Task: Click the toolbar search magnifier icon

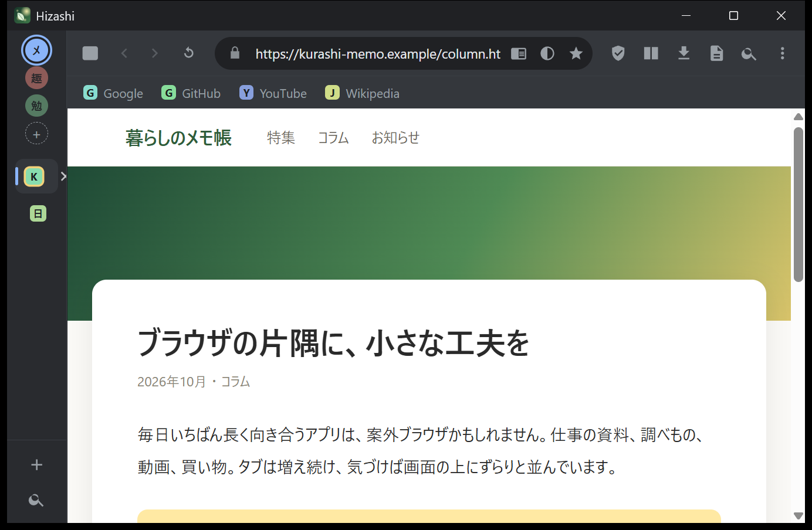Action: click(749, 54)
